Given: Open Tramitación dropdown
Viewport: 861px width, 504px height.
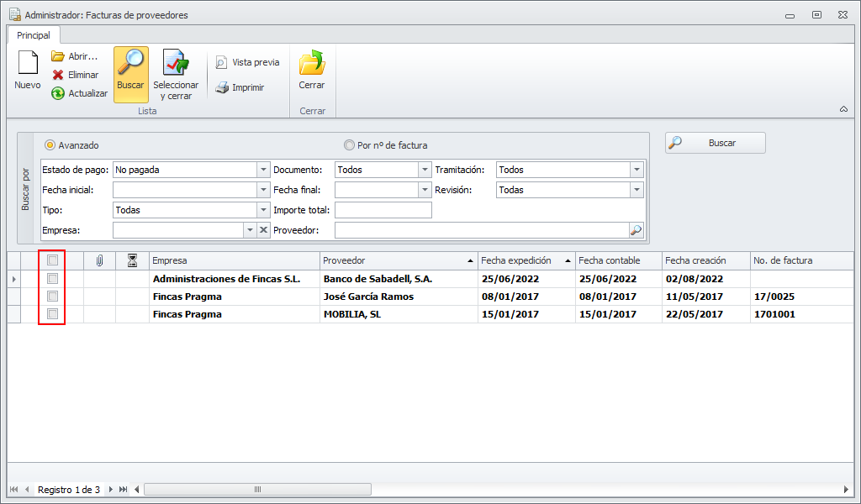Looking at the screenshot, I should [x=637, y=170].
